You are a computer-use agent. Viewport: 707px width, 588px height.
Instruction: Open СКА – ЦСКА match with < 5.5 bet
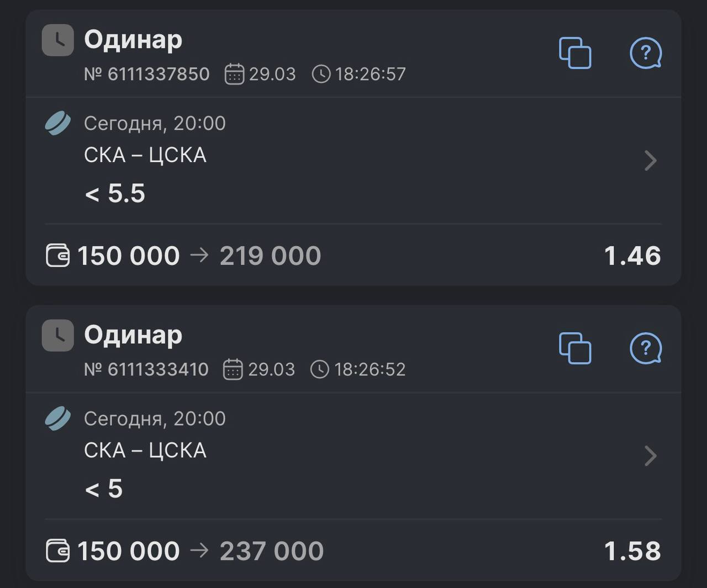click(x=145, y=155)
